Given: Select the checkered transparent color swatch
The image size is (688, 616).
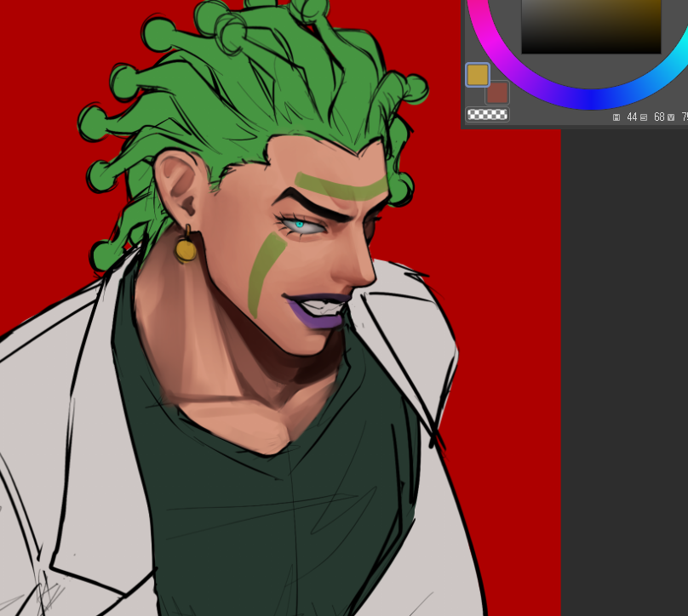Looking at the screenshot, I should tap(487, 114).
